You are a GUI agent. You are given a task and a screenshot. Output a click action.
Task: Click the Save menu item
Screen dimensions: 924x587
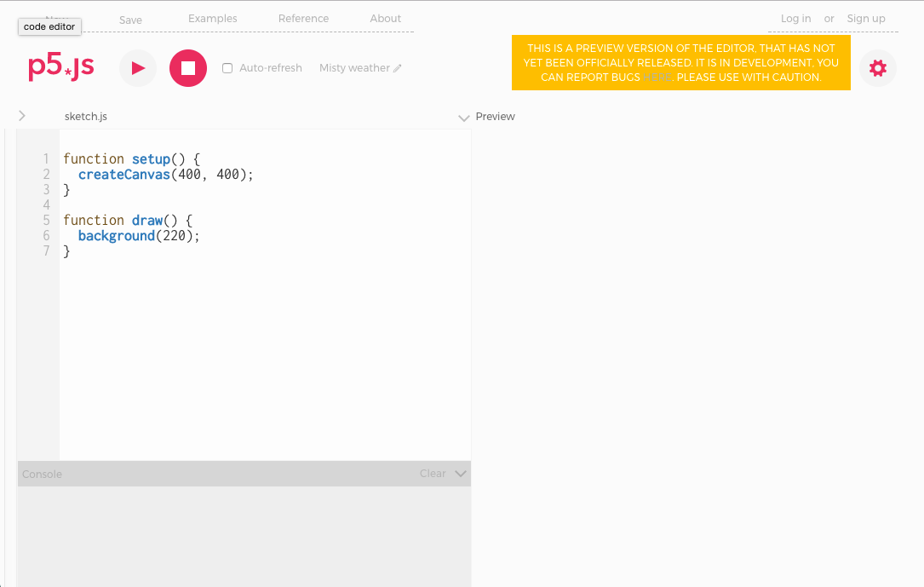[129, 18]
